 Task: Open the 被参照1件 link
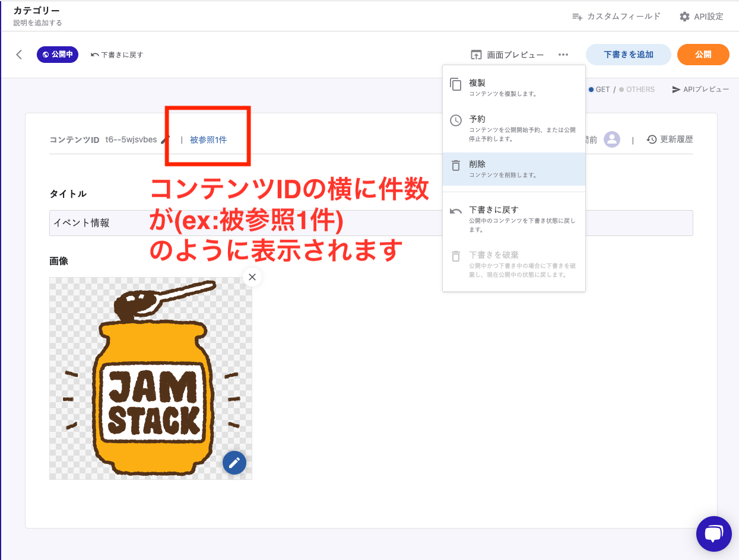click(x=208, y=140)
